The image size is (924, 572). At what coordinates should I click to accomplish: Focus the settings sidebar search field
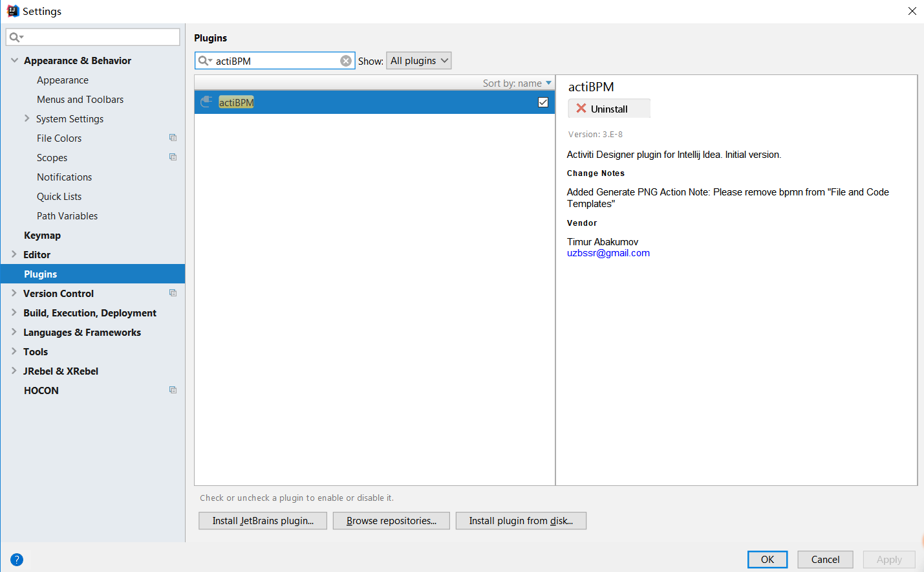coord(93,37)
